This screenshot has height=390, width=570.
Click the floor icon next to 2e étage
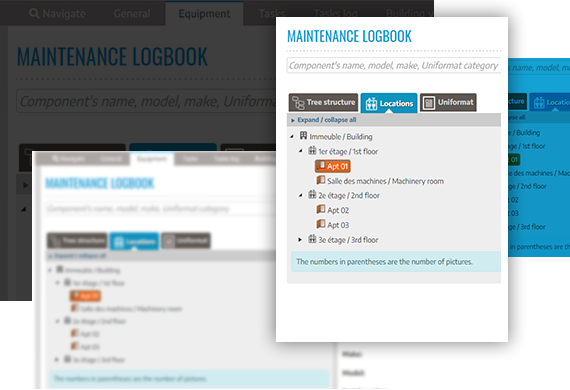point(312,195)
